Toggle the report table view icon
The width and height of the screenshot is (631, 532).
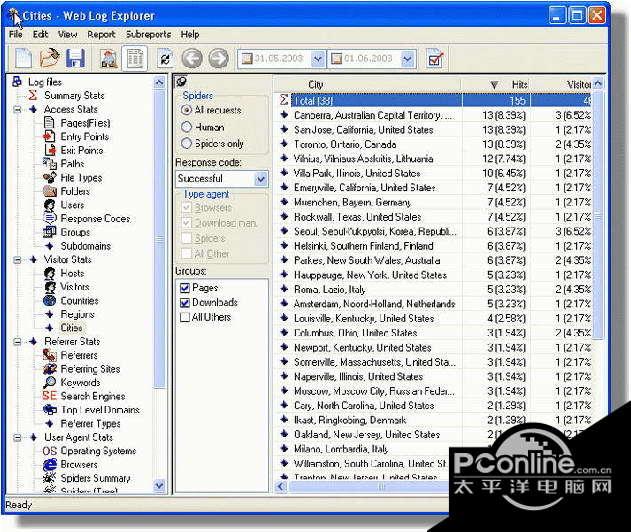[x=135, y=59]
